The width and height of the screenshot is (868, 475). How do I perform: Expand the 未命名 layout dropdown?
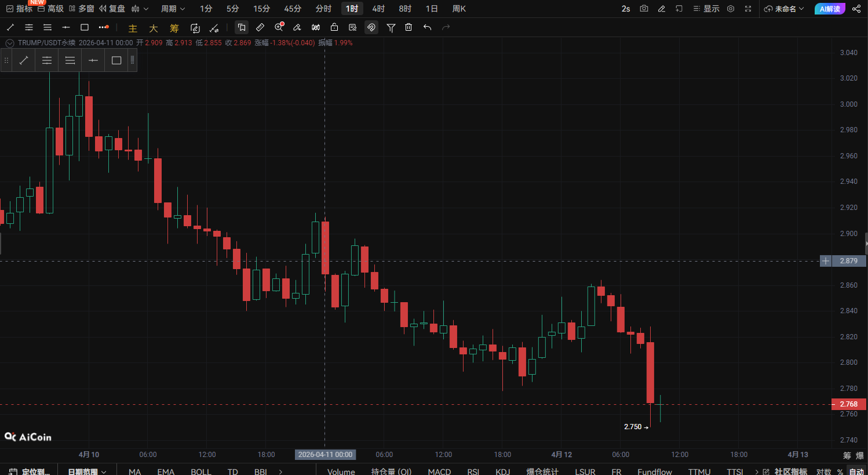pos(784,9)
